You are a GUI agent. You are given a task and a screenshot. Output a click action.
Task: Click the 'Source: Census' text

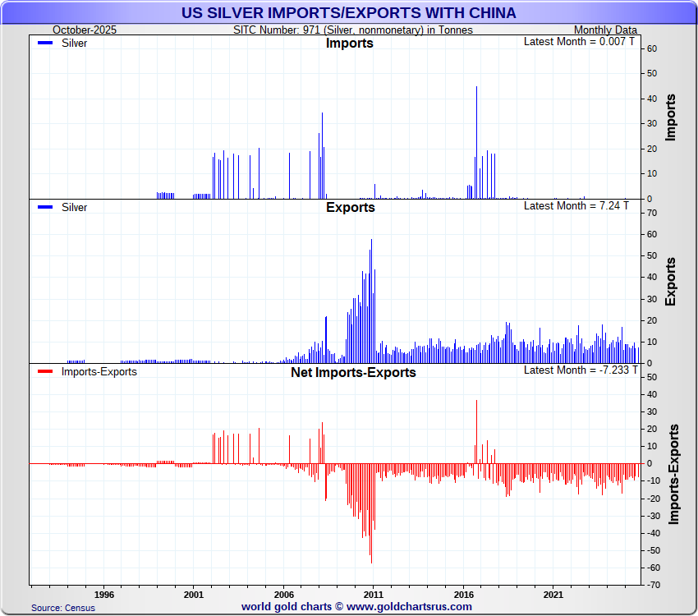pyautogui.click(x=63, y=608)
